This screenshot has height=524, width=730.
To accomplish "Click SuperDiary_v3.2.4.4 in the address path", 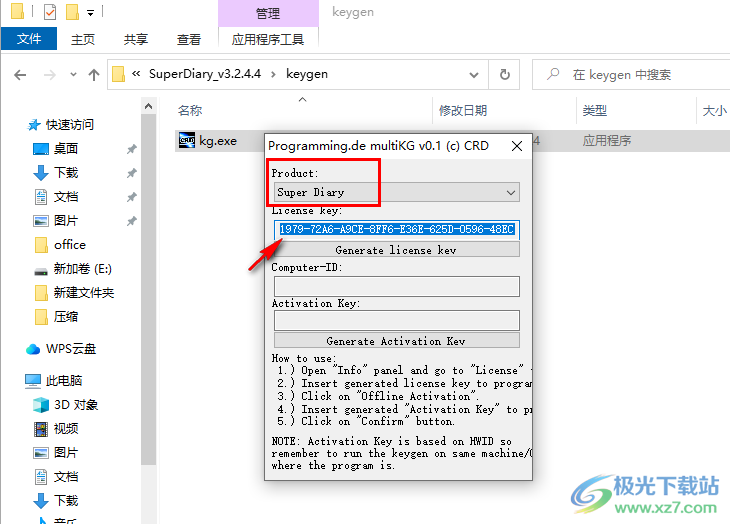I will pos(205,74).
